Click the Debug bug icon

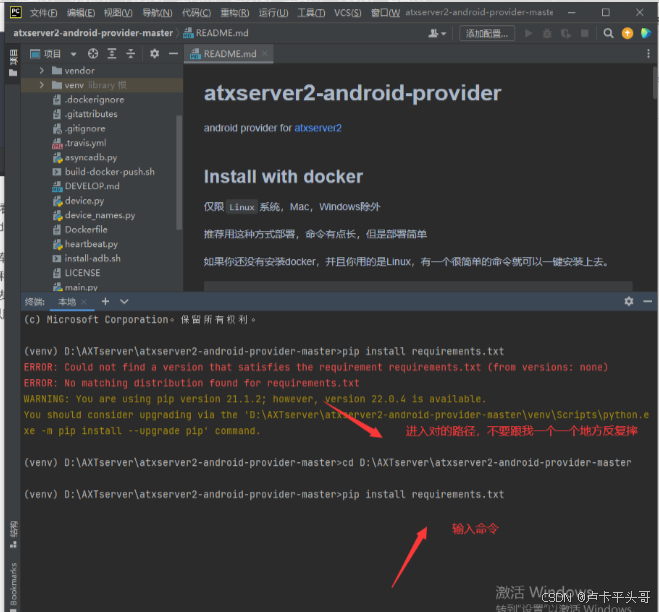(547, 33)
